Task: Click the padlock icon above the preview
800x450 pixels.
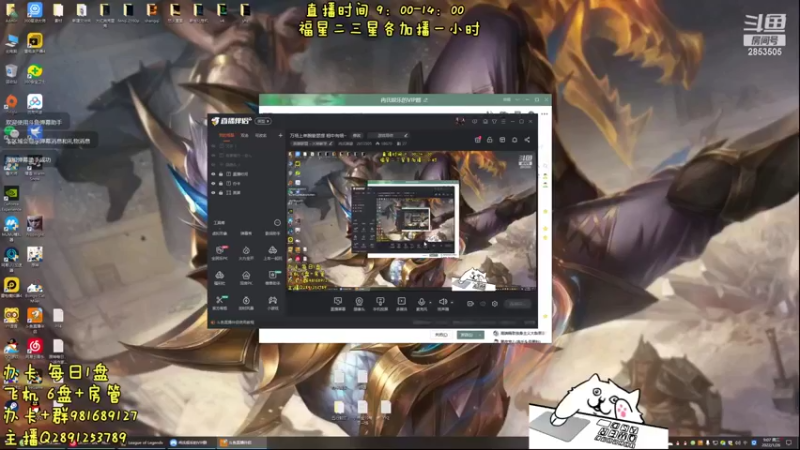Action: 490,140
